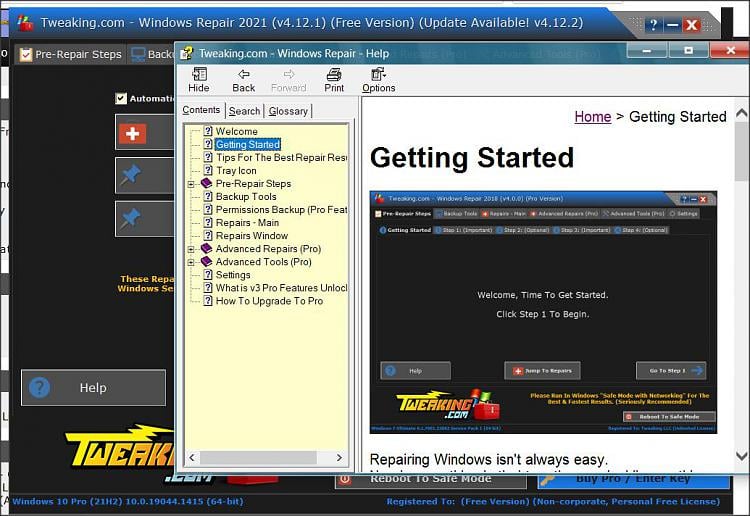The image size is (750, 516).
Task: Open the Tray Icon help topic
Action: point(236,171)
